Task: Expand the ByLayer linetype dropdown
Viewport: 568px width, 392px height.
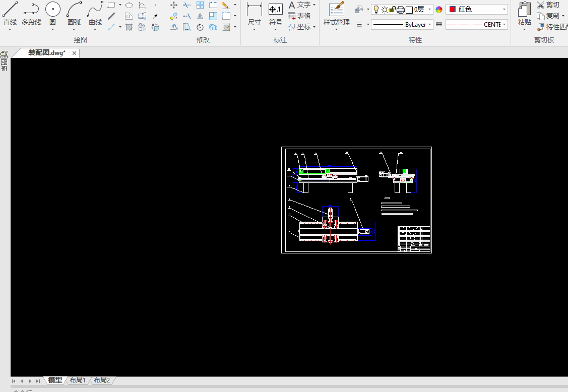Action: (402, 25)
